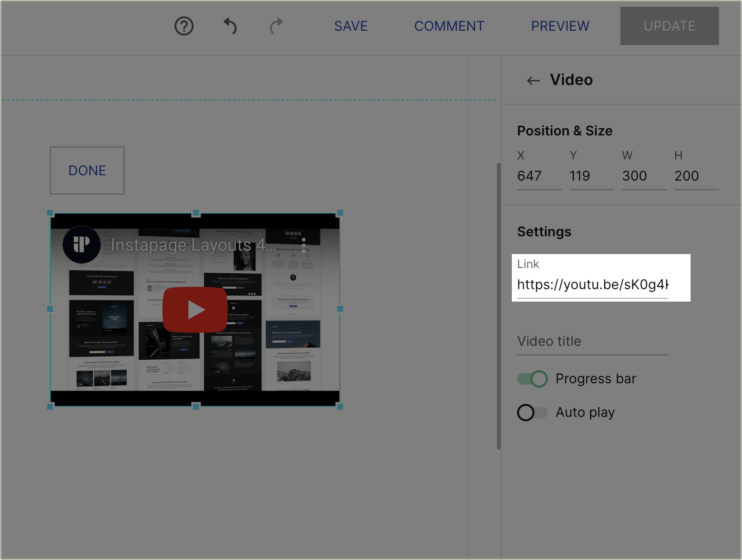Edit the Y position value 119
The height and width of the screenshot is (560, 742).
coord(592,176)
